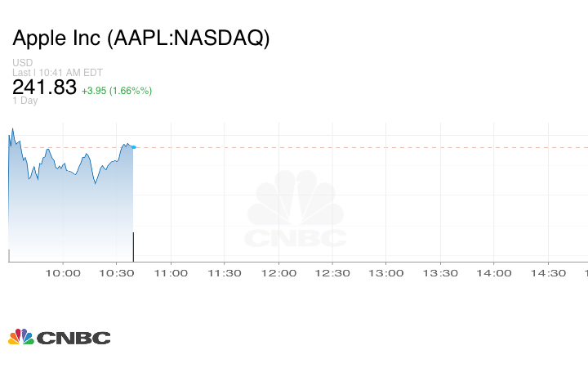
Task: Click the "1 Day" range label
Action: pyautogui.click(x=25, y=101)
